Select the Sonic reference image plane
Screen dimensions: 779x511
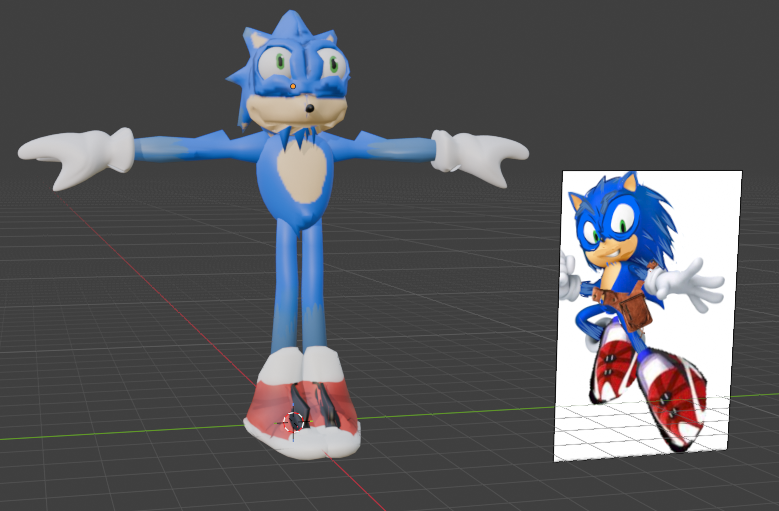648,316
